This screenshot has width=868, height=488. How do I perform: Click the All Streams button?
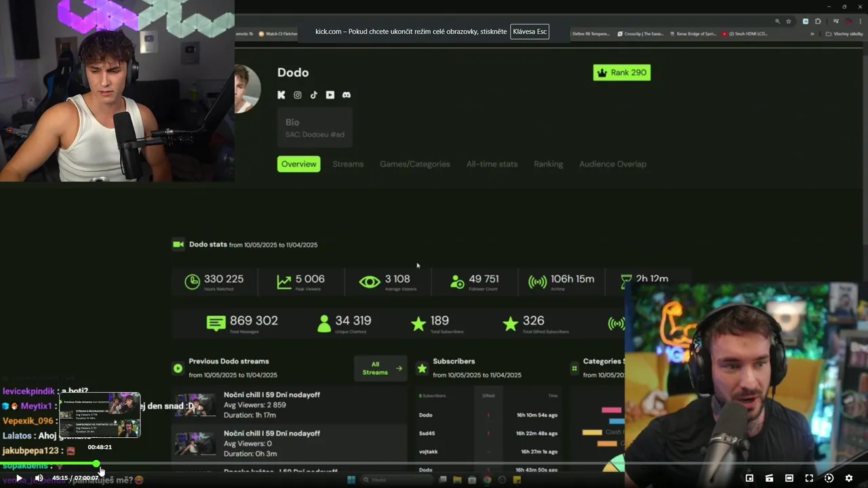click(x=380, y=369)
